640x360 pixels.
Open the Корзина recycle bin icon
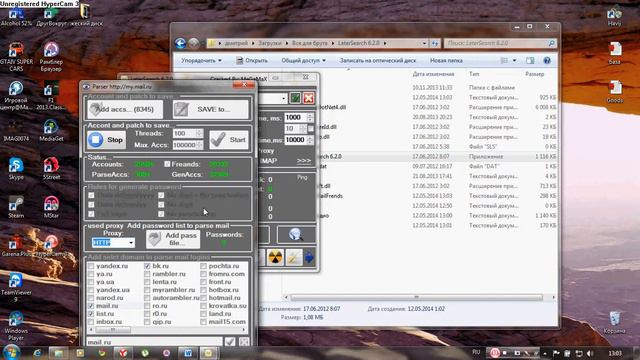coord(614,322)
